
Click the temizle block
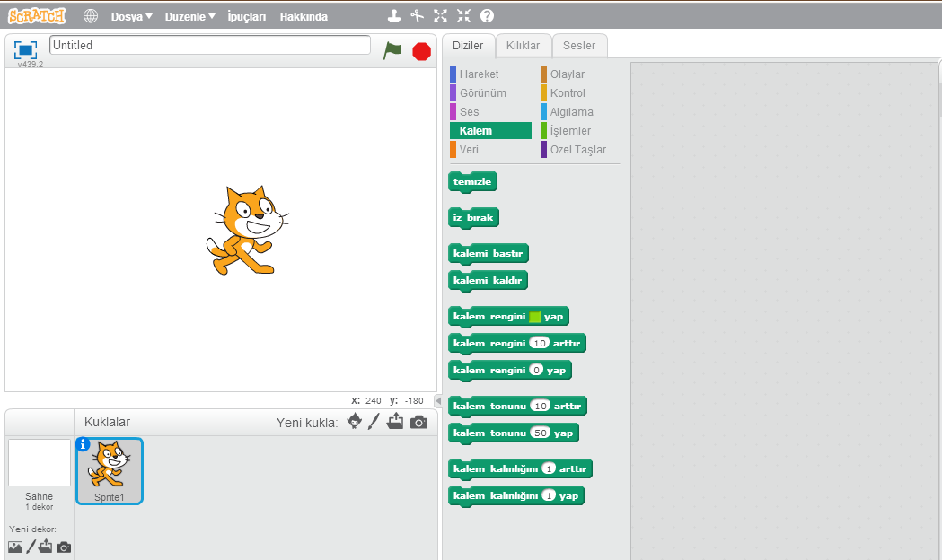(472, 182)
